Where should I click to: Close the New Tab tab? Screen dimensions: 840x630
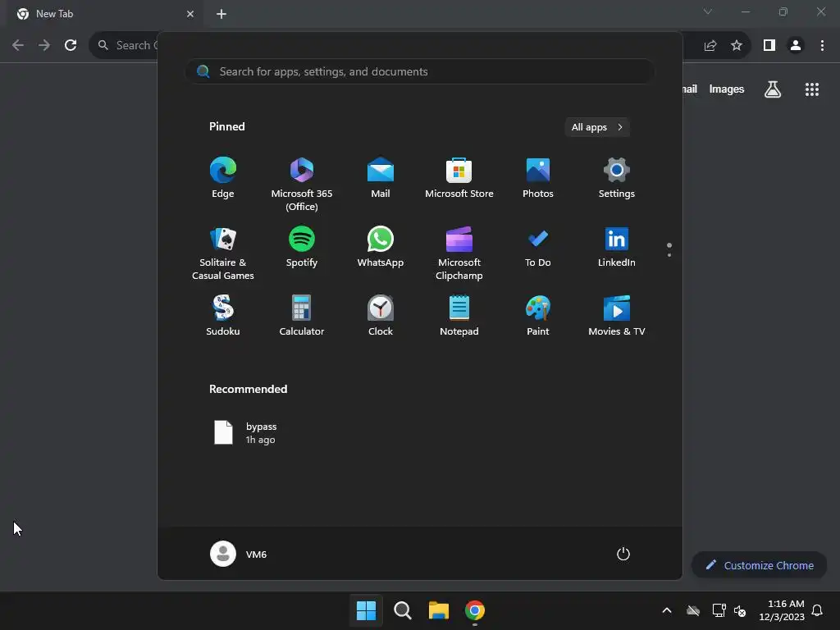coord(190,14)
